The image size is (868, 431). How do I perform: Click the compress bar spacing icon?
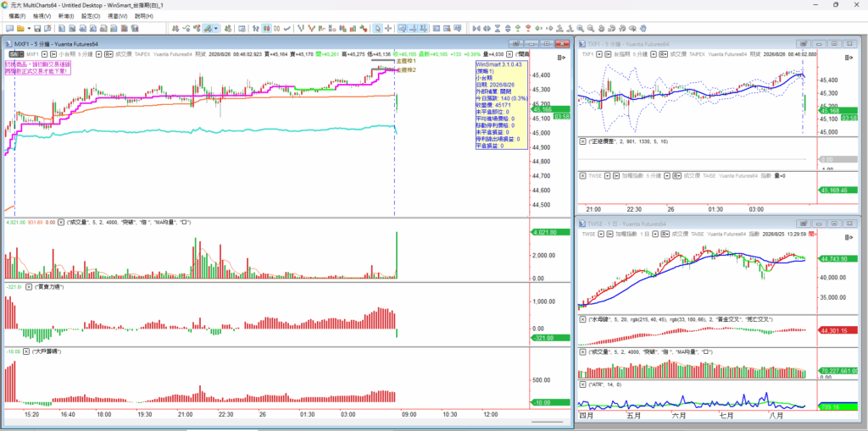tap(476, 28)
